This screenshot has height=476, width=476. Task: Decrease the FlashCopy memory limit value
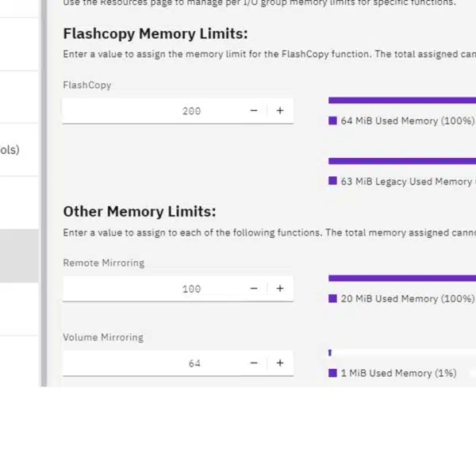click(254, 111)
